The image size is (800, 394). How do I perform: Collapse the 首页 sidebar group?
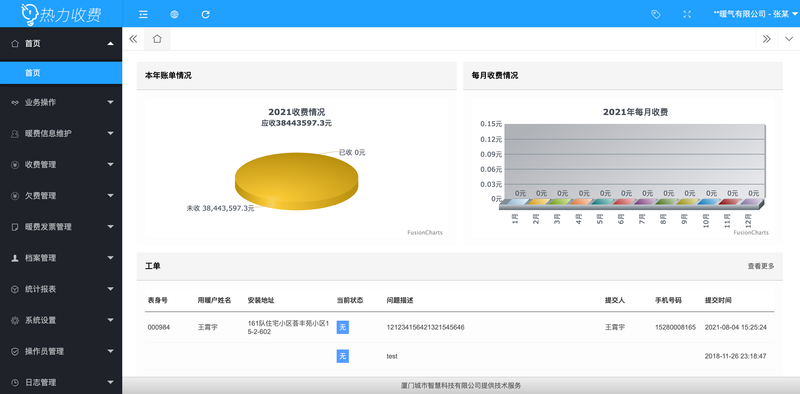tap(61, 44)
